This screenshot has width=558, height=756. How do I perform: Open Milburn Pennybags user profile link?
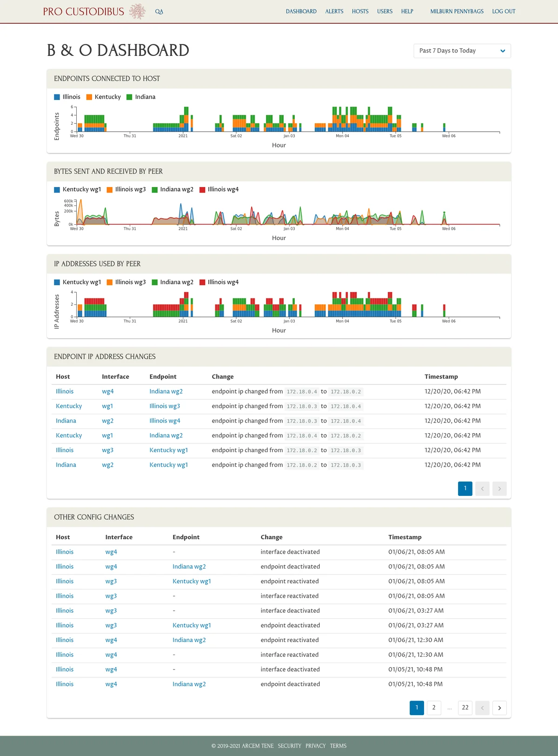pos(457,11)
